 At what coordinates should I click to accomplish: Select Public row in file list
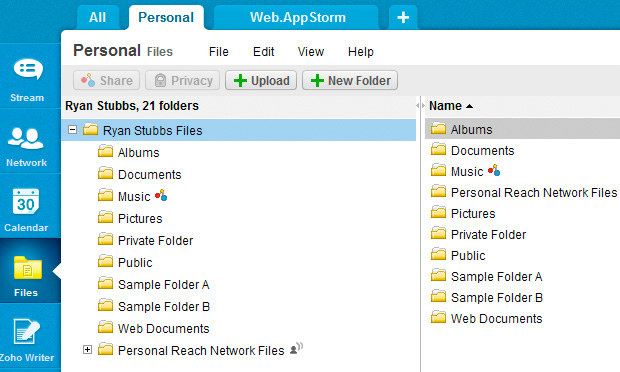click(x=523, y=255)
